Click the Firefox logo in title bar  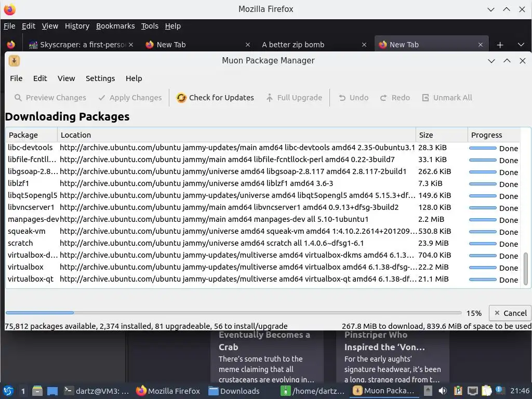(x=9, y=9)
